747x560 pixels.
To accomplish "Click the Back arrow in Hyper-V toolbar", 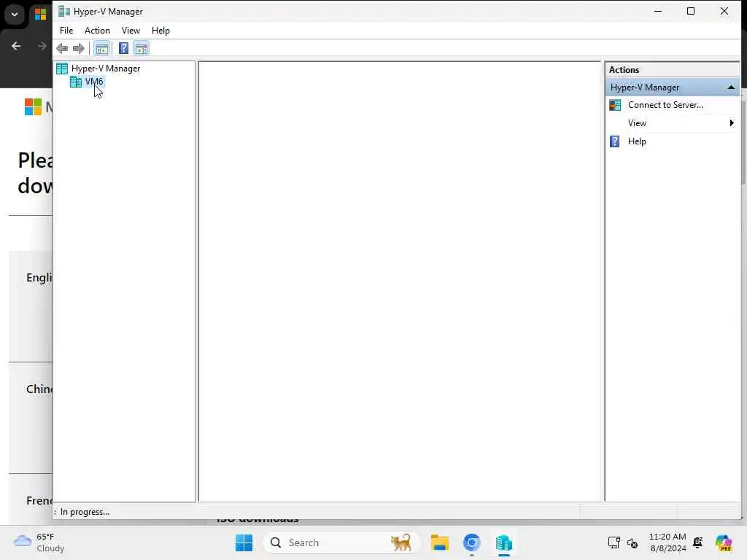I will click(62, 48).
